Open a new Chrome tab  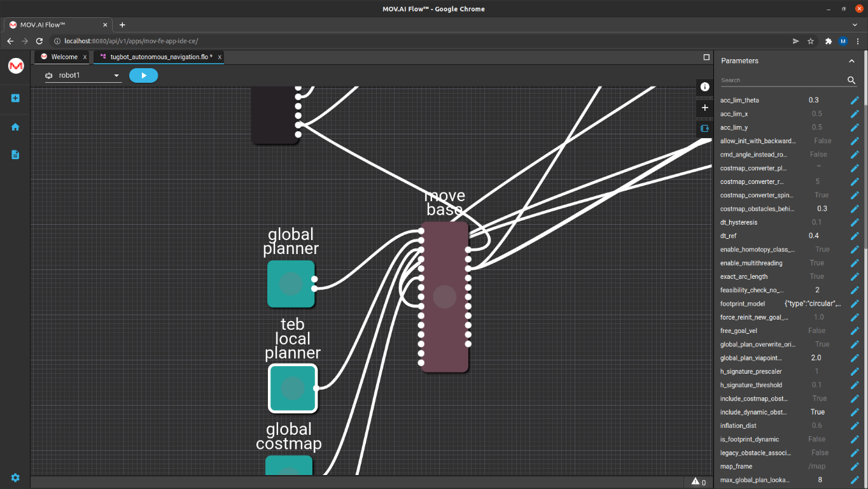122,25
